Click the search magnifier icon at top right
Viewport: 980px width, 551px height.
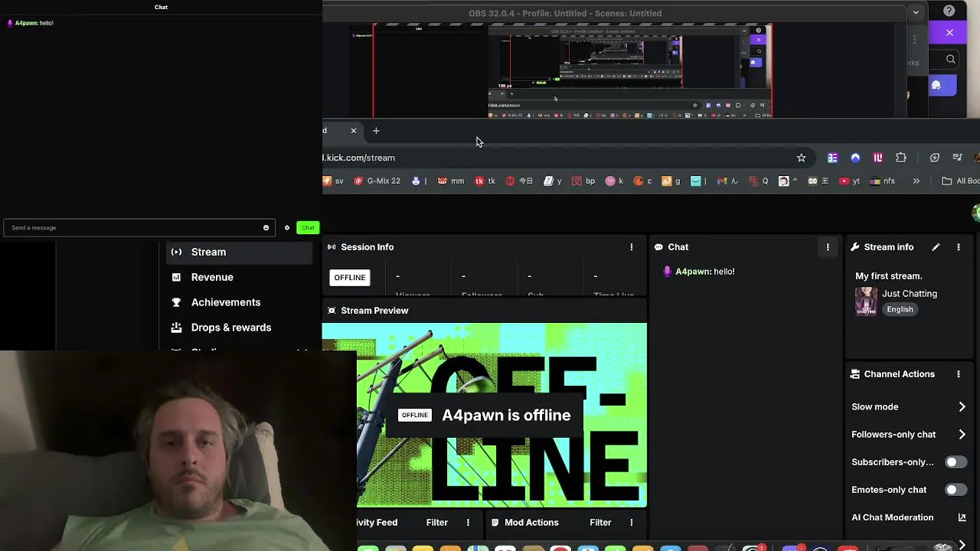950,60
